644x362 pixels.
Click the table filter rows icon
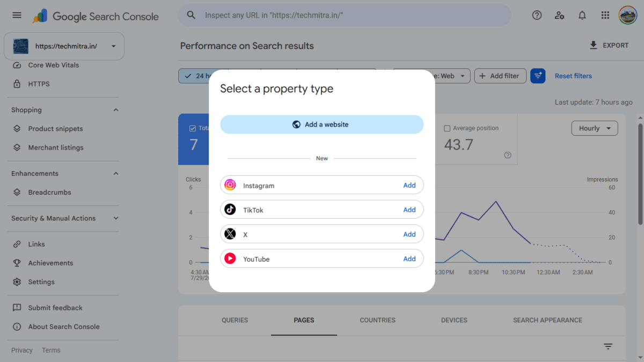click(608, 346)
